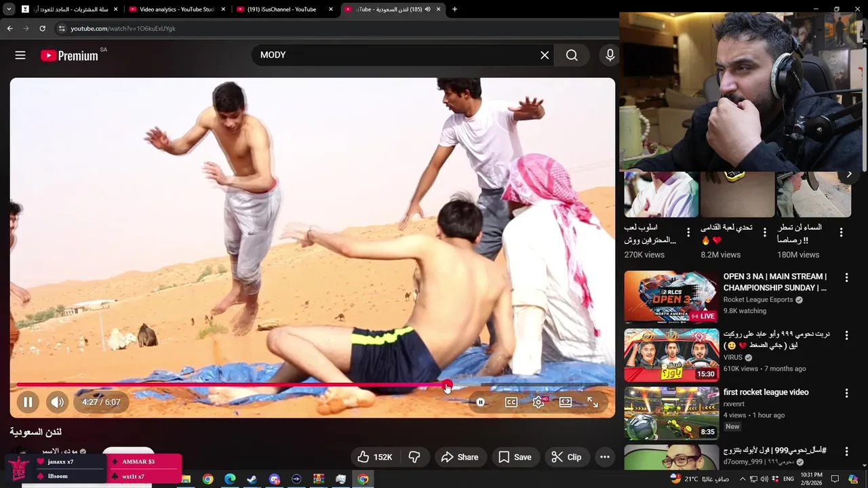Open the YouTube hamburger guide menu
This screenshot has height=488, width=868.
point(20,56)
